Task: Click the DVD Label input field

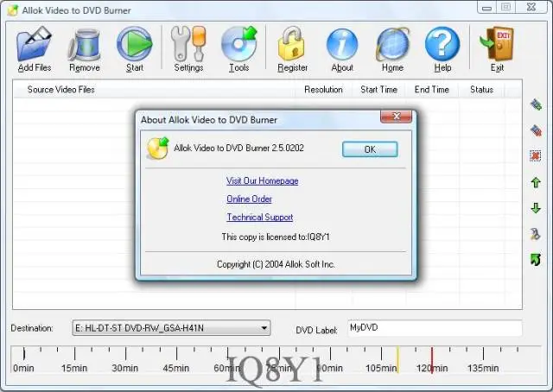Action: pos(435,328)
